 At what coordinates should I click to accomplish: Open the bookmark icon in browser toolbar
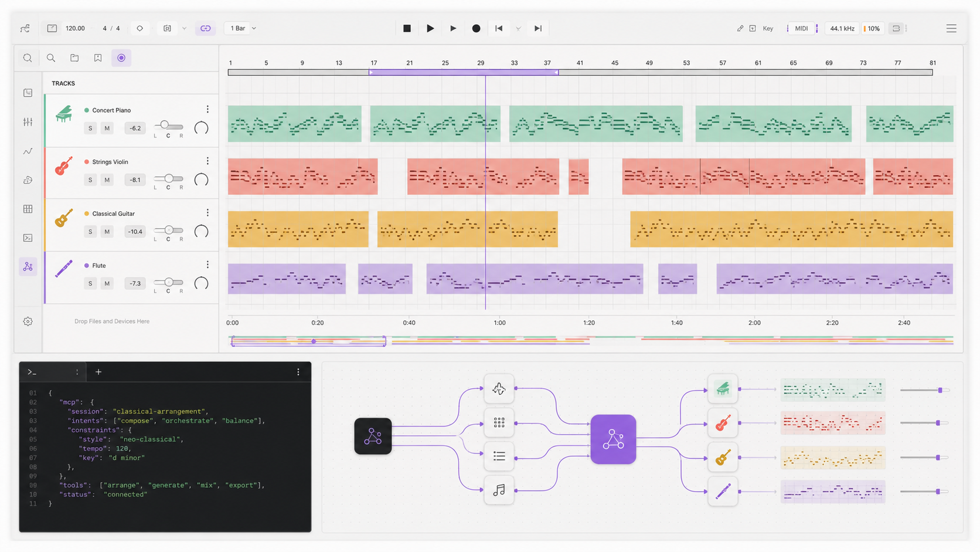[x=98, y=57]
